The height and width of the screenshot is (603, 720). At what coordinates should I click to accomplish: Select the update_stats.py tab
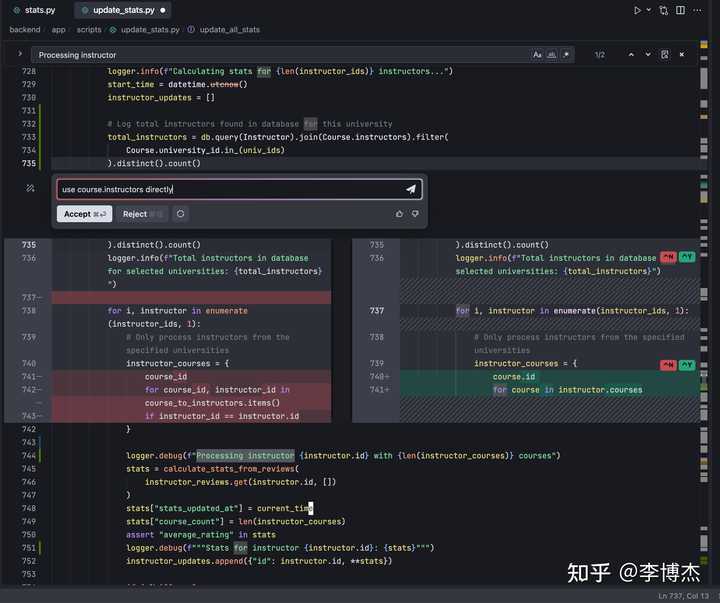tap(123, 10)
